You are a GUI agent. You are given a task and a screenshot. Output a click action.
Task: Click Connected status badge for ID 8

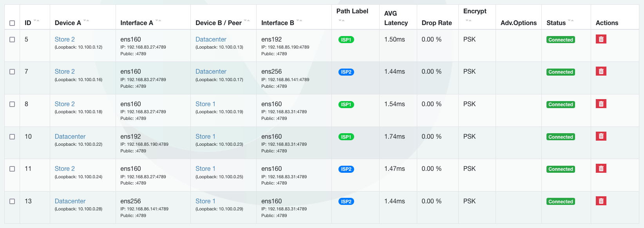pyautogui.click(x=561, y=105)
